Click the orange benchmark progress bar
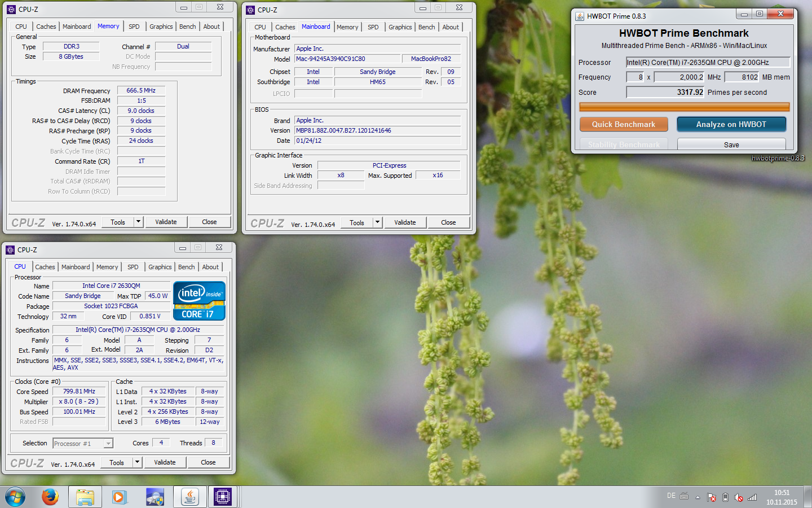 pyautogui.click(x=684, y=107)
